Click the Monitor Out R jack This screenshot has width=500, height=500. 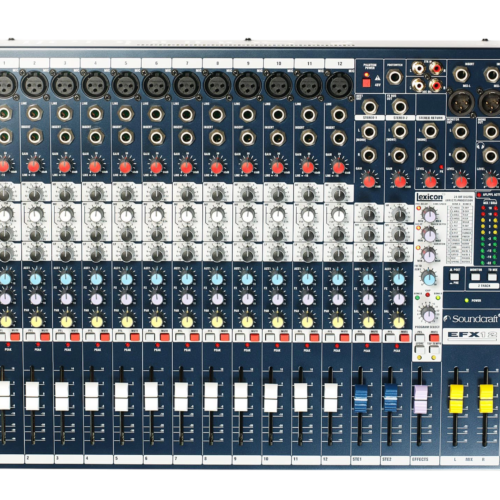click(460, 156)
